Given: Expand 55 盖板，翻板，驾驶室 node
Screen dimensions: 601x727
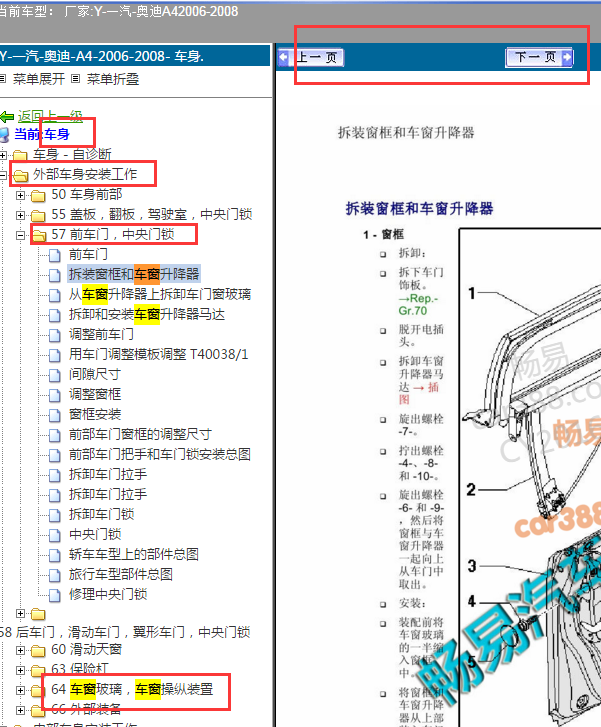Looking at the screenshot, I should 20,215.
